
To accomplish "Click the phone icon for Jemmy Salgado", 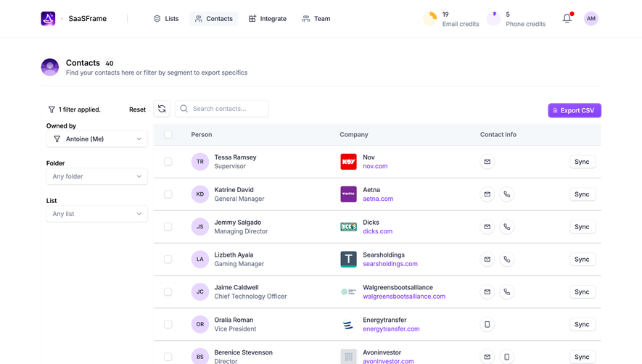I will [x=507, y=226].
